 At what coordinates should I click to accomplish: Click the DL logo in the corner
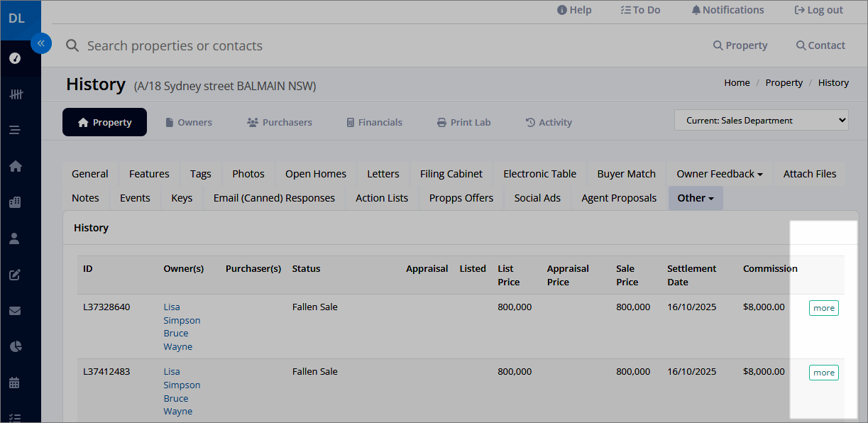point(16,18)
